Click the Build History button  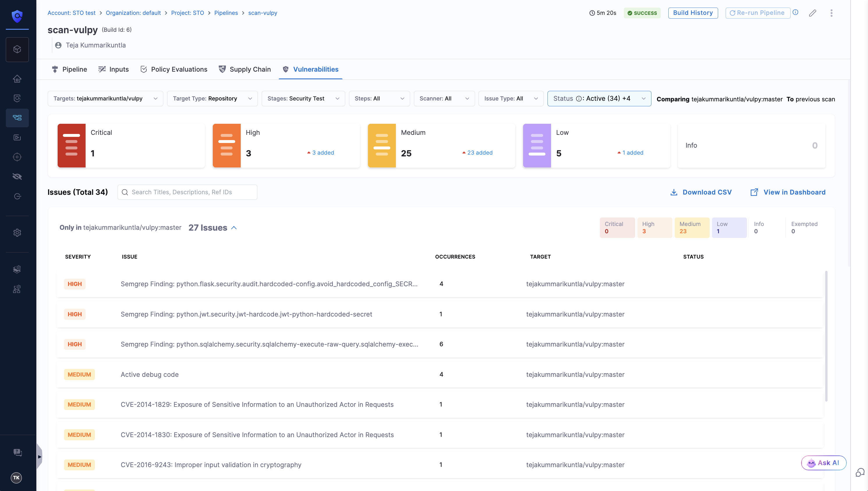692,13
